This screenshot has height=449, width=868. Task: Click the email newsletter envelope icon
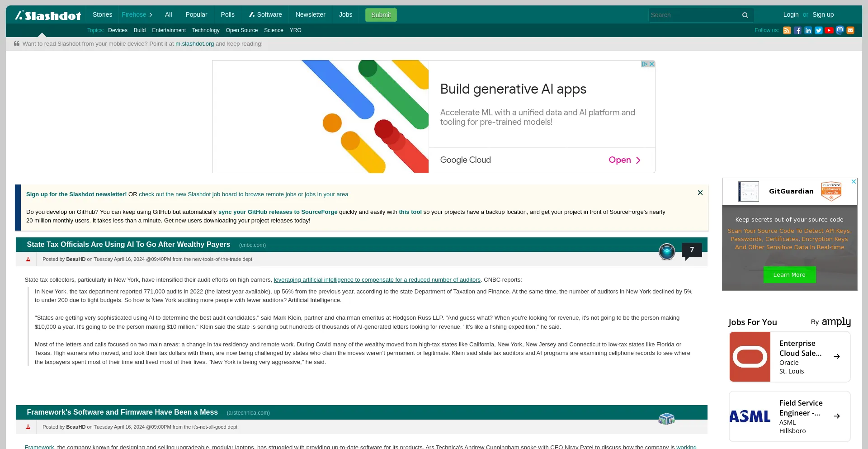pos(850,30)
